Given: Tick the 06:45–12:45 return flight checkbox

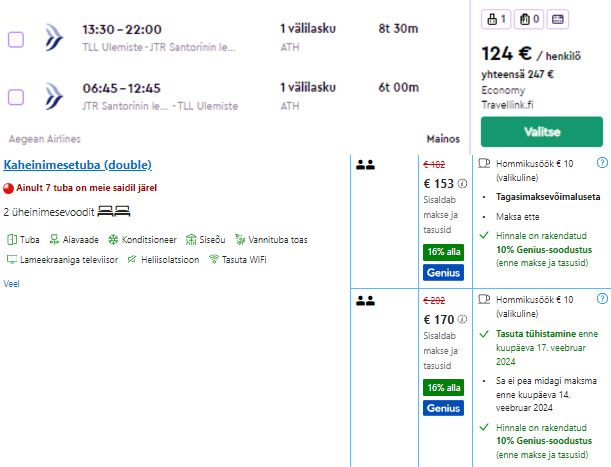Looking at the screenshot, I should [x=16, y=97].
